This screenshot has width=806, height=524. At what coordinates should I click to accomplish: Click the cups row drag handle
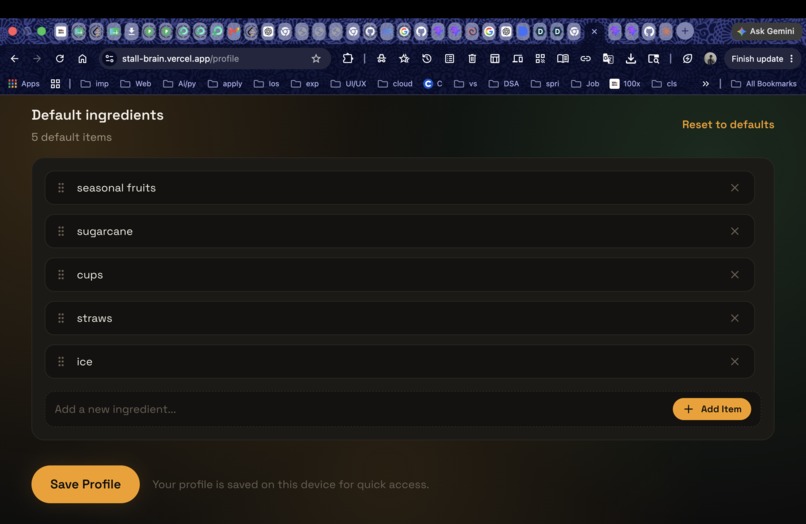[61, 275]
